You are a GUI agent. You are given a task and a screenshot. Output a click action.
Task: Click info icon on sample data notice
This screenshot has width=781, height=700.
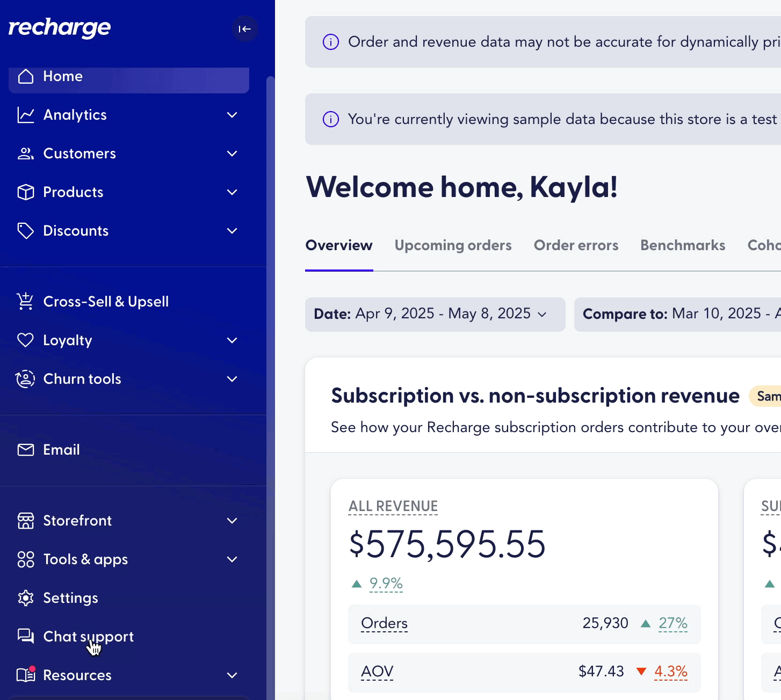coord(331,119)
